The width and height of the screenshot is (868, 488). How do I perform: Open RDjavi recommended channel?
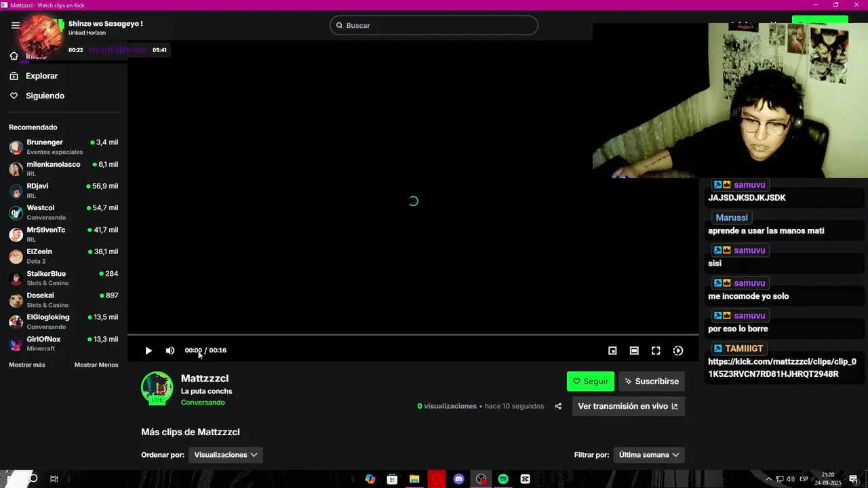(x=64, y=190)
